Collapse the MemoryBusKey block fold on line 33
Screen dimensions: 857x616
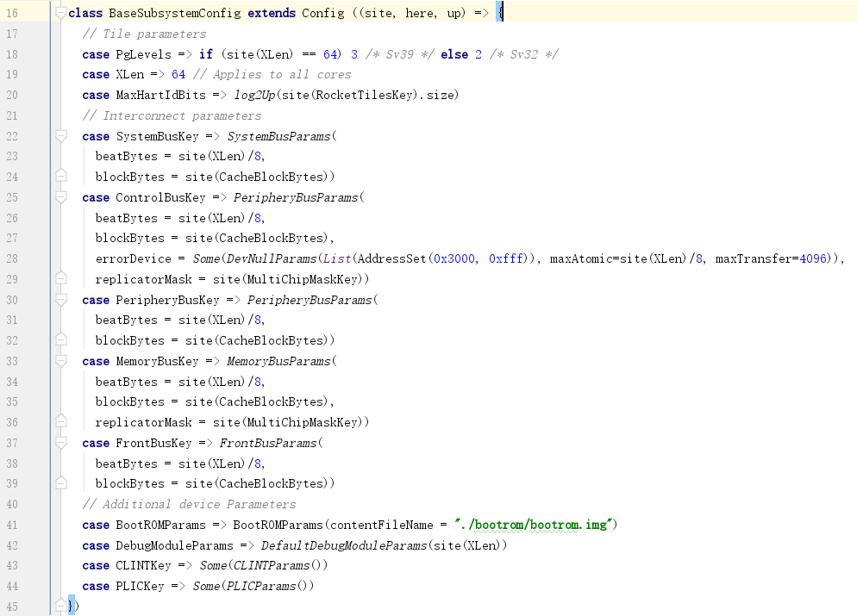pos(60,360)
